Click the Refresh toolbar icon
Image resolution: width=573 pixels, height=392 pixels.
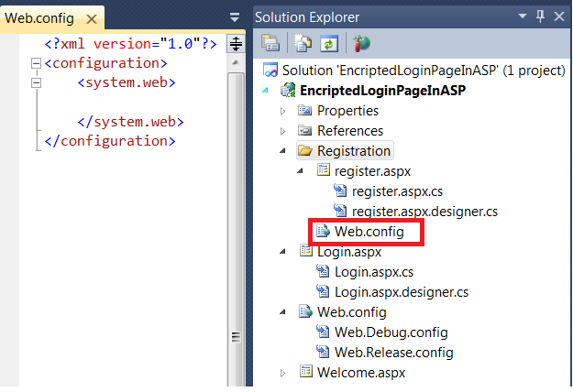coord(329,44)
